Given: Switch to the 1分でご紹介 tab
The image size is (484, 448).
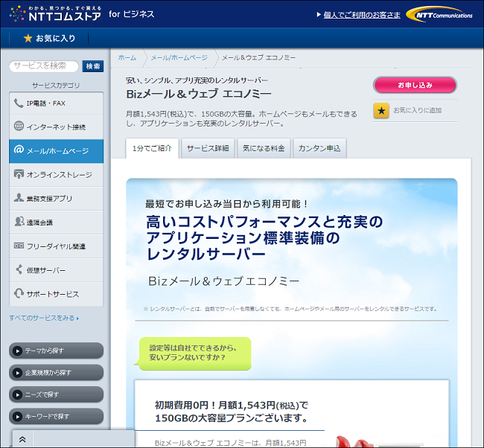Looking at the screenshot, I should click(x=152, y=148).
